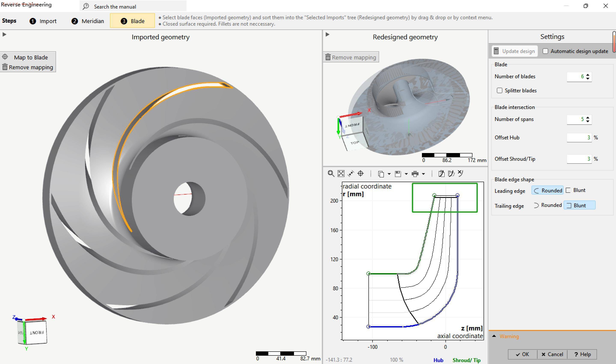Open the copy icon dropdown arrow
The width and height of the screenshot is (616, 364).
coord(389,174)
